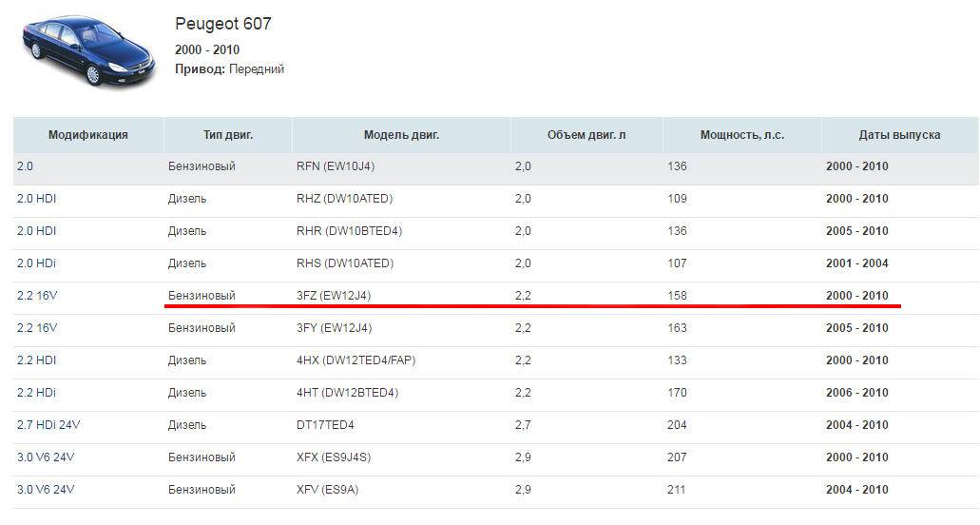Screen dimensions: 980x525
Task: Open the 2.0 HDI link for RHZ engine
Action: [36, 199]
